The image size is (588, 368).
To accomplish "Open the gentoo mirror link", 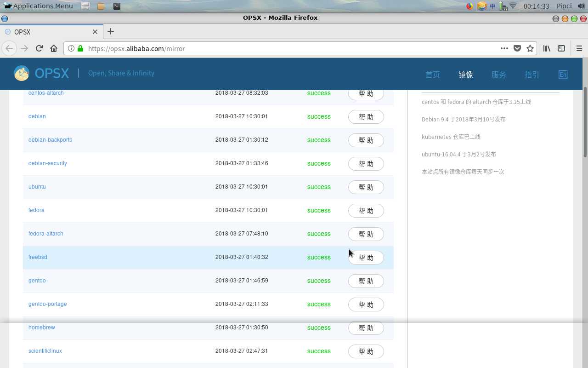I will (x=37, y=281).
